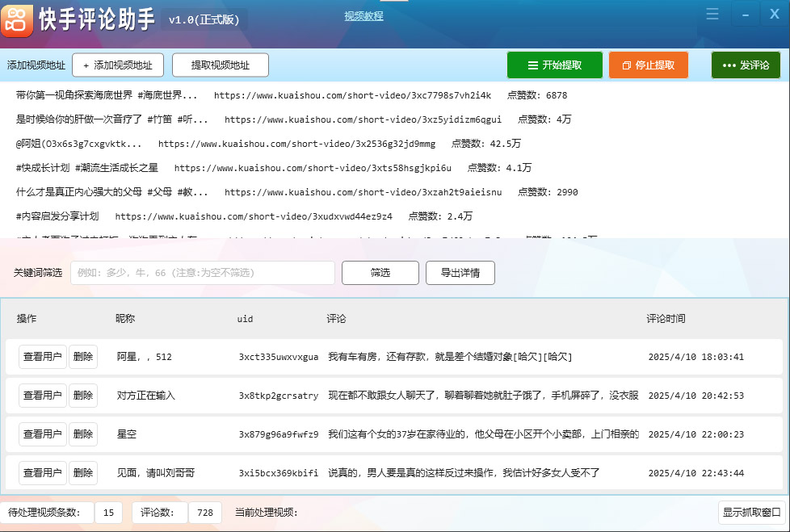Click the Kuaishou app logo icon
Screen dimensions: 790x532
pyautogui.click(x=17, y=21)
